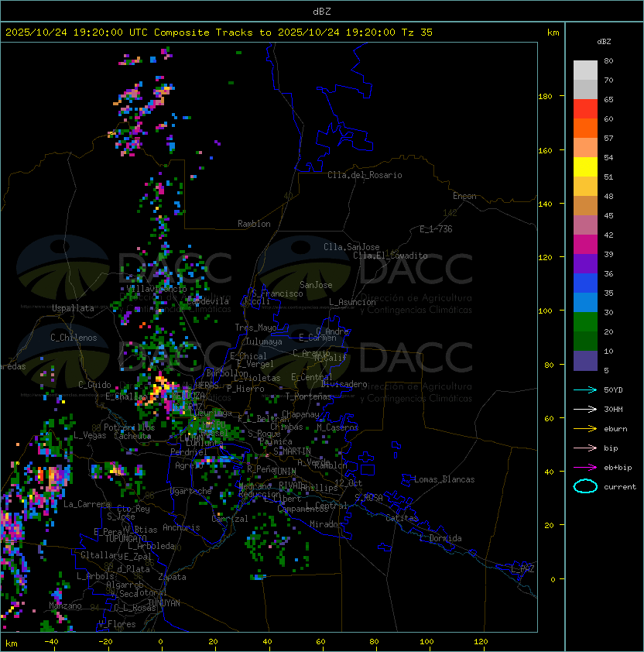Screen dimensions: 644x652
Task: Click the 'Potrerillos' map label
Action: tap(129, 427)
